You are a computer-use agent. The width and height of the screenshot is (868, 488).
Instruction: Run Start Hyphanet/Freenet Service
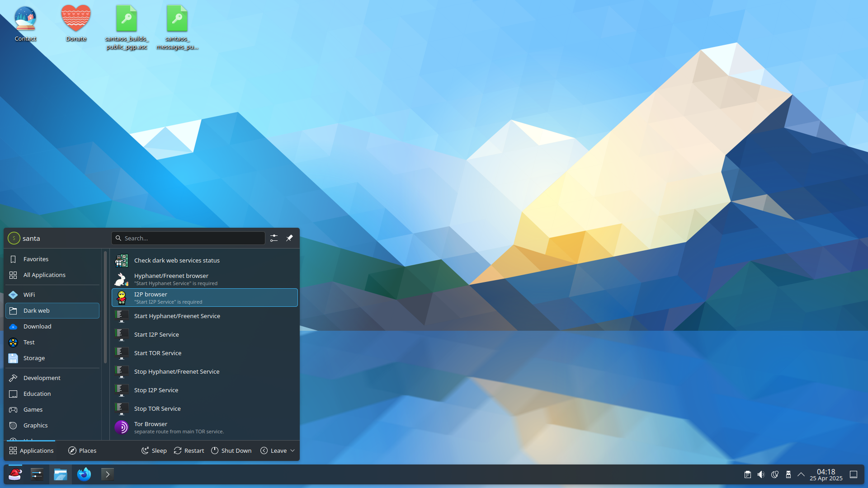[205, 316]
